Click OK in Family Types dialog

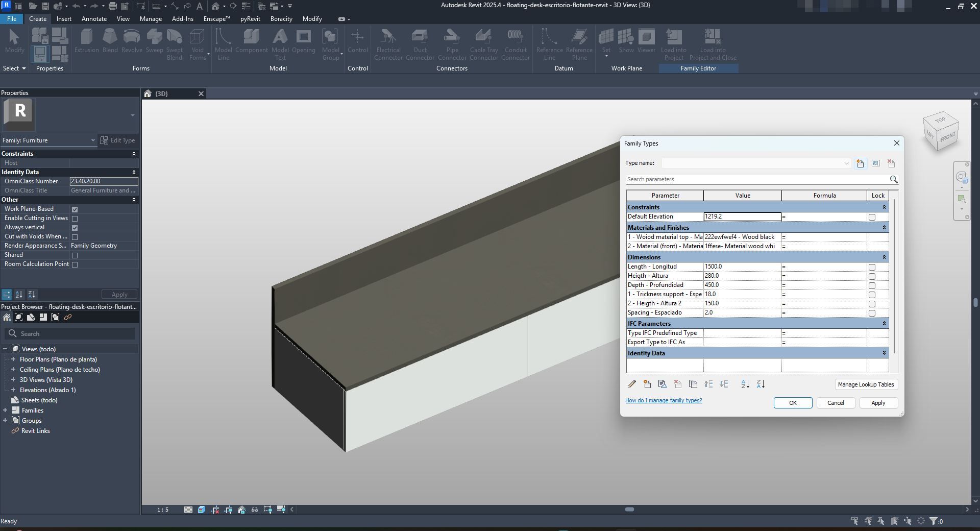(793, 403)
